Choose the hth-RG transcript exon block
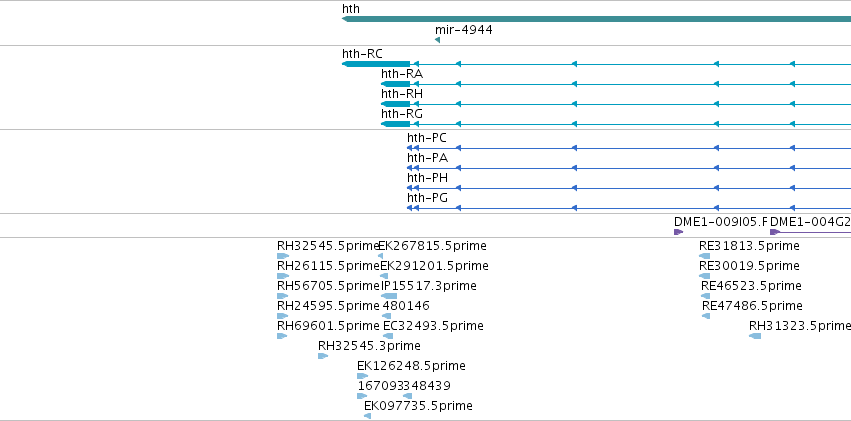This screenshot has height=421, width=851. 396,124
